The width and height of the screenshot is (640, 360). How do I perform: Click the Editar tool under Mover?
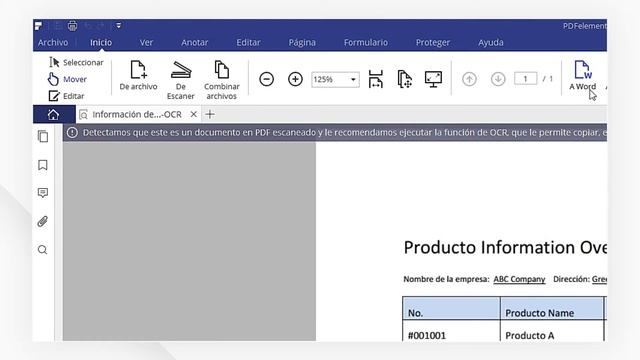pyautogui.click(x=67, y=96)
